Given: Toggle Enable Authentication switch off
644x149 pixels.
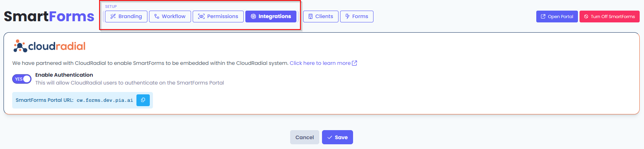Looking at the screenshot, I should point(22,79).
